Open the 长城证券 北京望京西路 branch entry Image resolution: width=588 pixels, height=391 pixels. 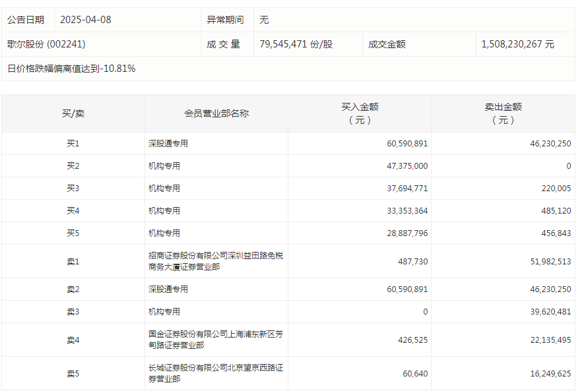[x=216, y=373]
